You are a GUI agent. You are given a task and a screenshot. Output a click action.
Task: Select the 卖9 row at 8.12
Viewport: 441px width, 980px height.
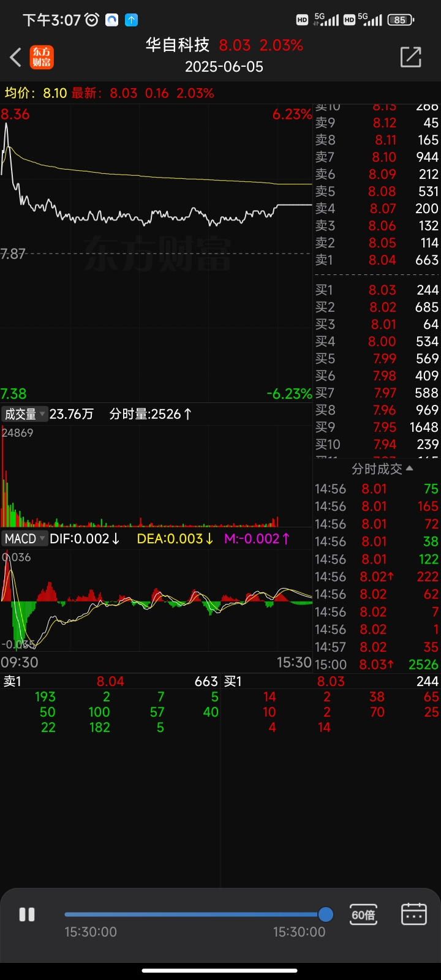(x=377, y=123)
